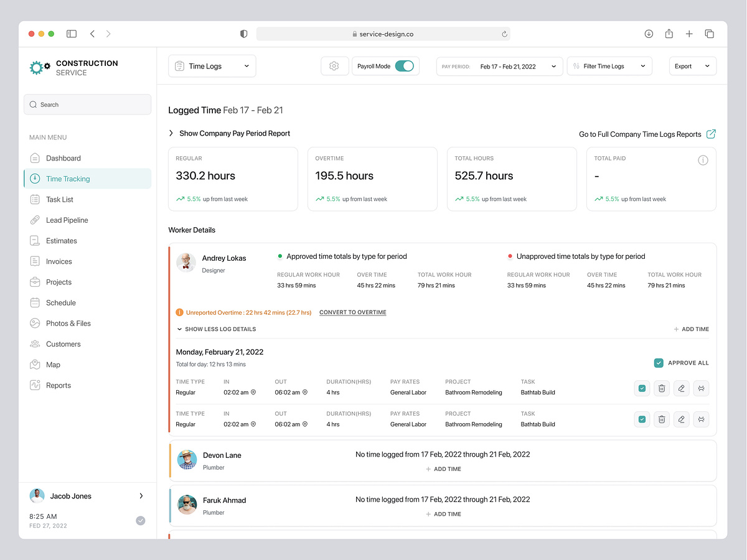The height and width of the screenshot is (560, 747).
Task: Click the orange Unreported Overtime warning icon
Action: [x=180, y=312]
